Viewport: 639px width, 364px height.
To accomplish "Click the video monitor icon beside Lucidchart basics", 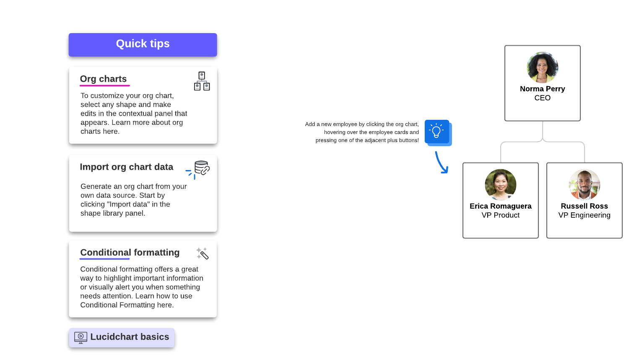I will [x=81, y=337].
